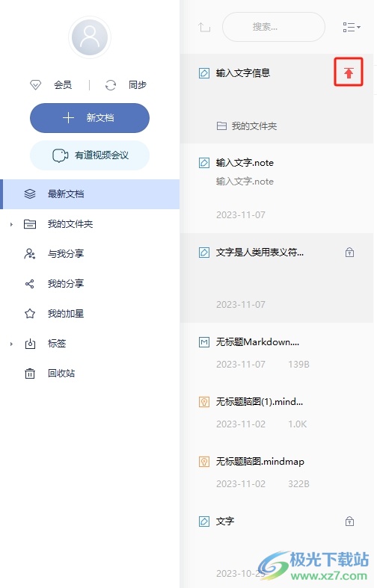Click the diamond membership icon

[35, 85]
